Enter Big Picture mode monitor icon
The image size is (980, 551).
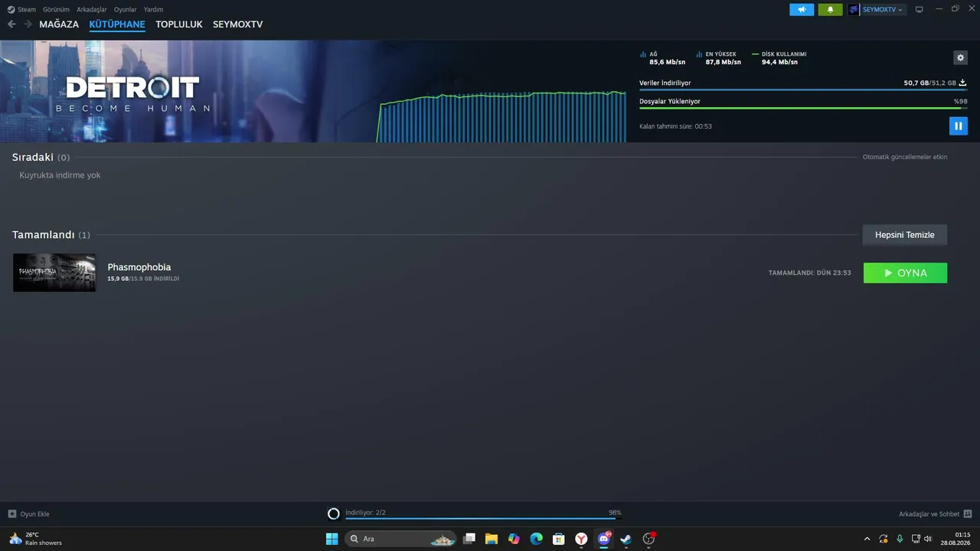[x=919, y=9]
